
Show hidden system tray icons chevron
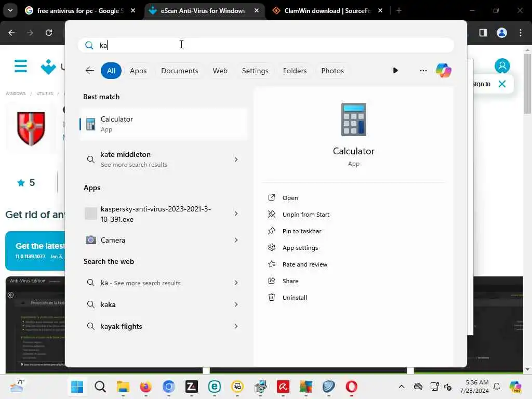click(402, 387)
